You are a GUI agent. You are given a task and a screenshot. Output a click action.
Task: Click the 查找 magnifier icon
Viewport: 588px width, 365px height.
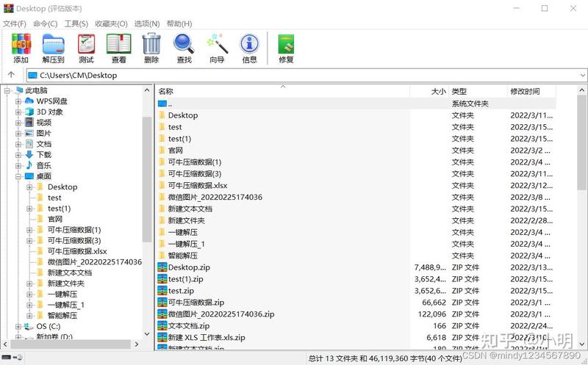click(x=184, y=44)
